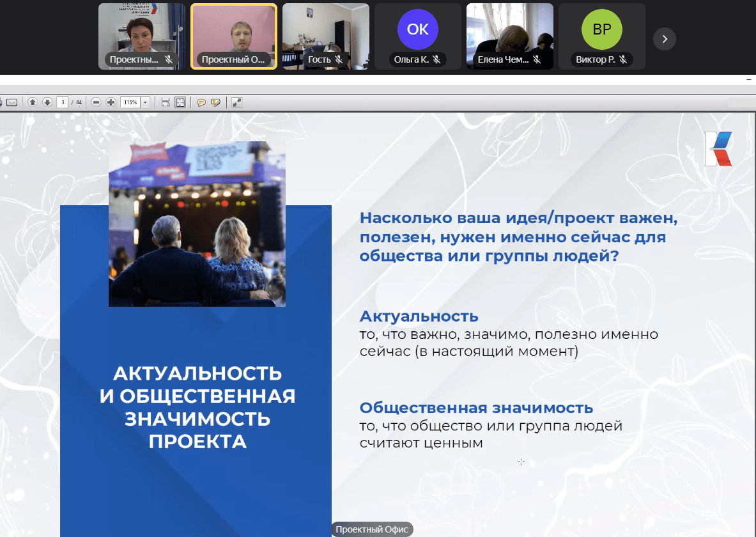
Task: Toggle the fit one full page icon
Action: click(x=180, y=102)
